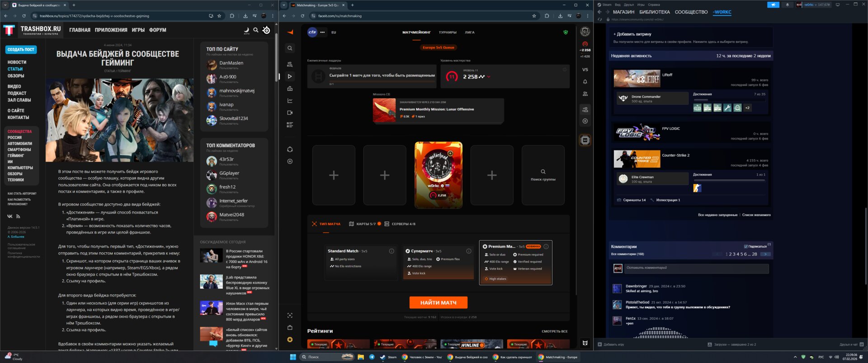Screen dimensions: 868x363
Task: Open the VS icon in FACEIT sidebar
Action: pyautogui.click(x=585, y=70)
